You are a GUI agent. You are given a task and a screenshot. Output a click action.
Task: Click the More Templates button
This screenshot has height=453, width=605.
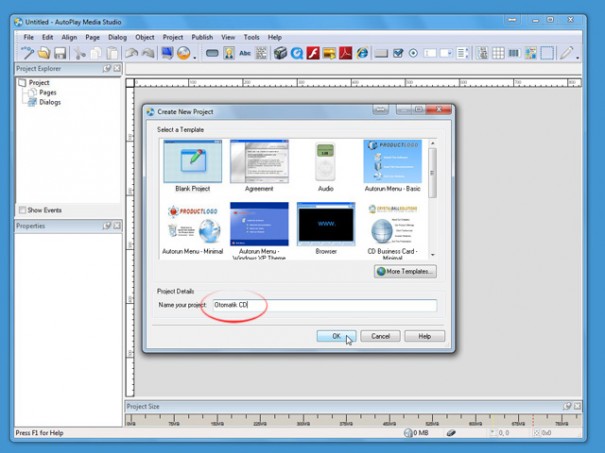[405, 271]
